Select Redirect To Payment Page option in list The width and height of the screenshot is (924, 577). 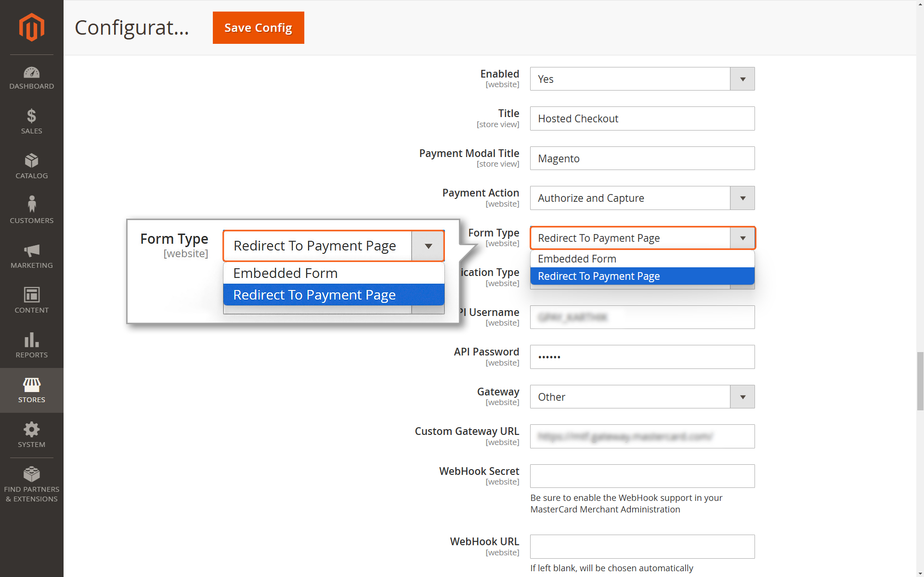642,276
